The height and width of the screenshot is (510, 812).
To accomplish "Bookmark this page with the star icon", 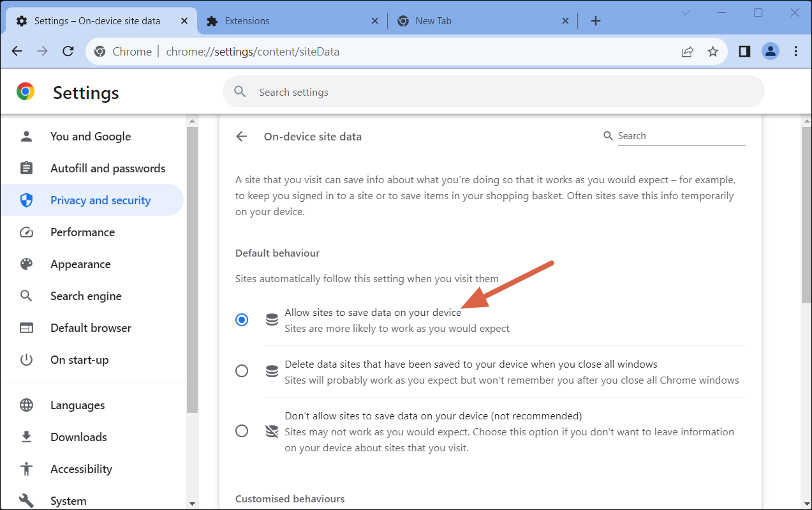I will tap(712, 51).
